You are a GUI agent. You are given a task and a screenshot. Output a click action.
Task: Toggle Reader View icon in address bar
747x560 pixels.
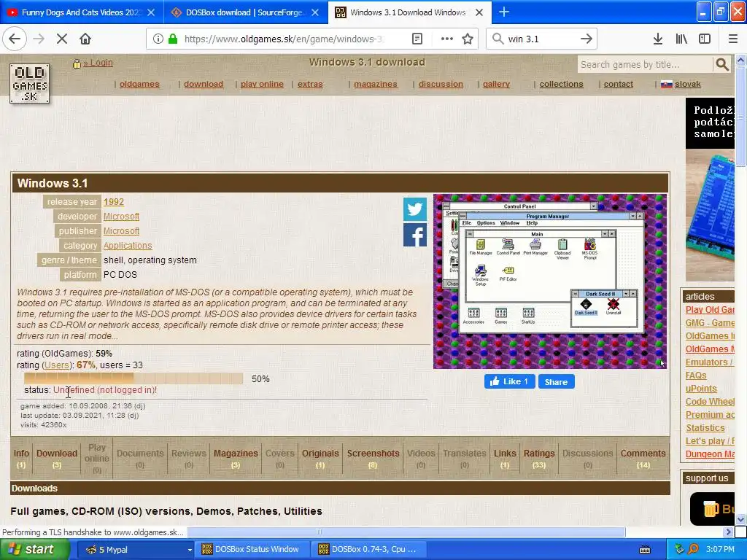coord(417,39)
